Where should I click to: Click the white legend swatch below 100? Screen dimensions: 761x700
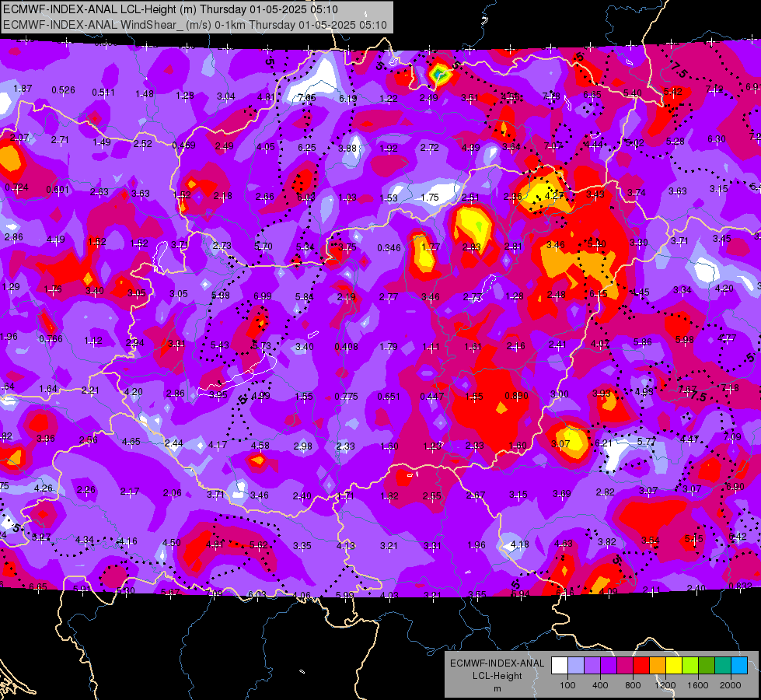560,665
